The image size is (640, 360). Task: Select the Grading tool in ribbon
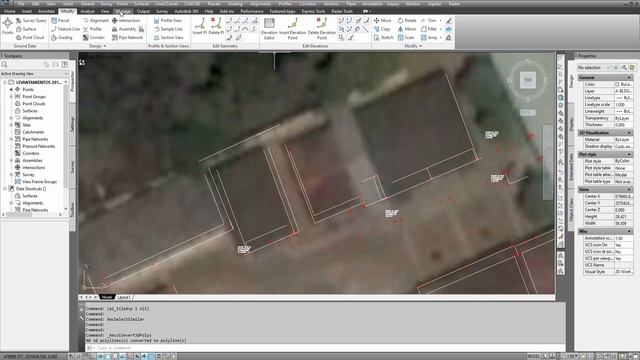tap(62, 38)
